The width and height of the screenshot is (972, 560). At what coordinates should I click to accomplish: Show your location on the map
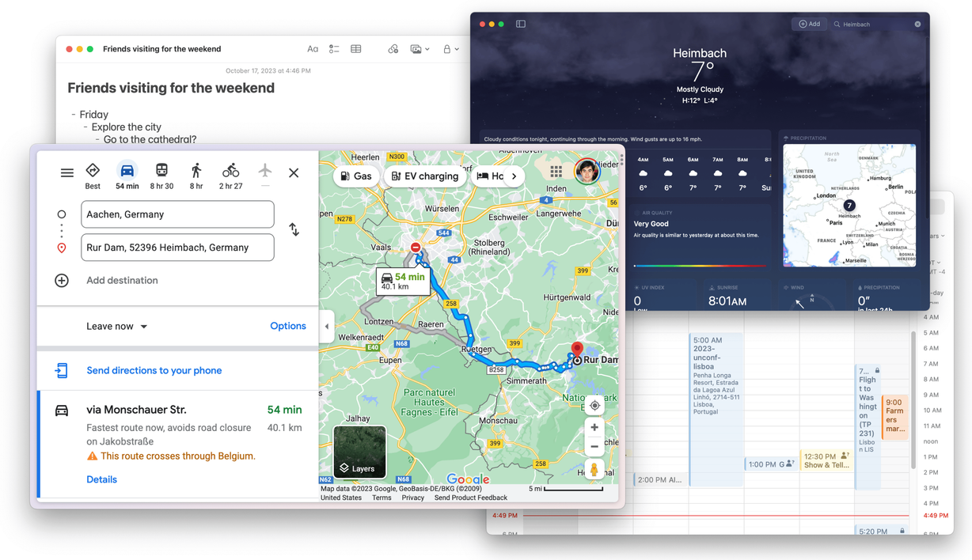coord(594,406)
